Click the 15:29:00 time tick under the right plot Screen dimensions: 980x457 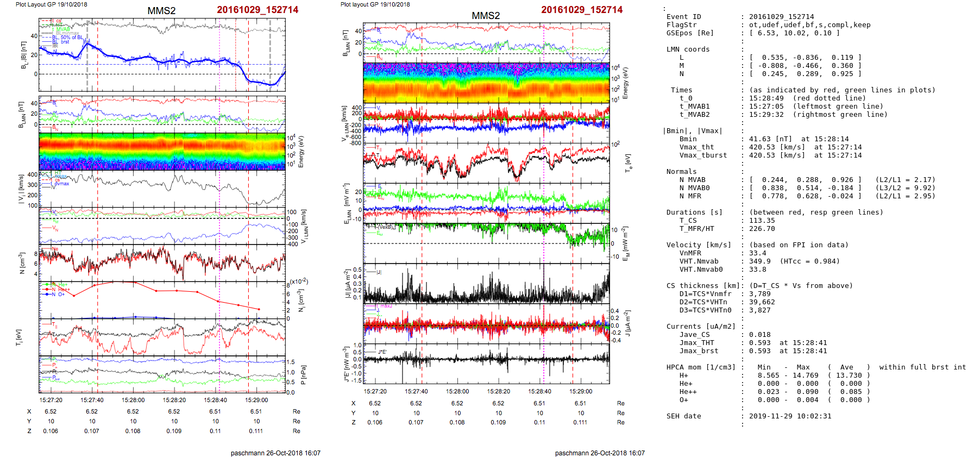tap(581, 391)
